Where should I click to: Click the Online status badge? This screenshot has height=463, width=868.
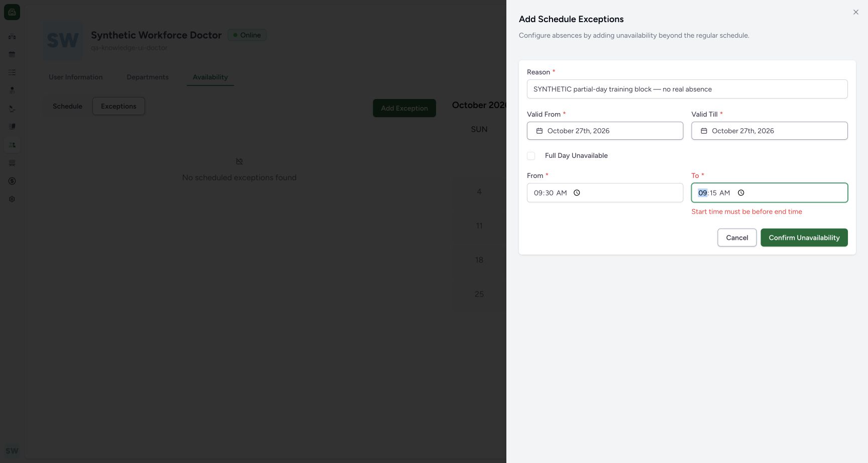point(247,35)
